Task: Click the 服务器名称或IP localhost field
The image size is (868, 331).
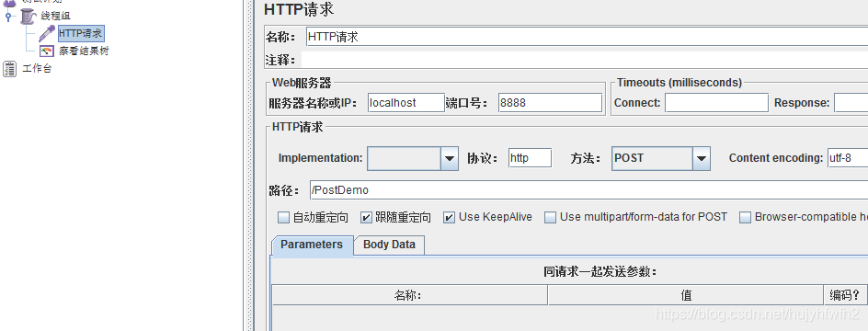Action: click(x=406, y=103)
